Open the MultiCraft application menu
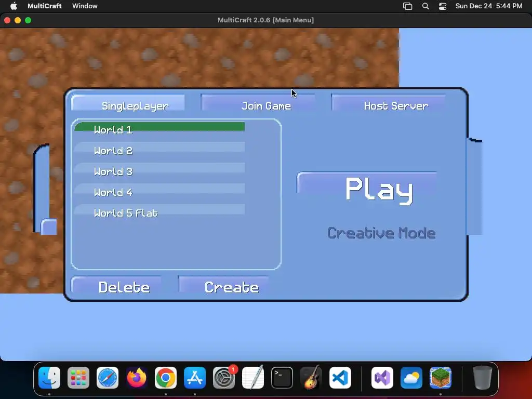 pos(45,6)
